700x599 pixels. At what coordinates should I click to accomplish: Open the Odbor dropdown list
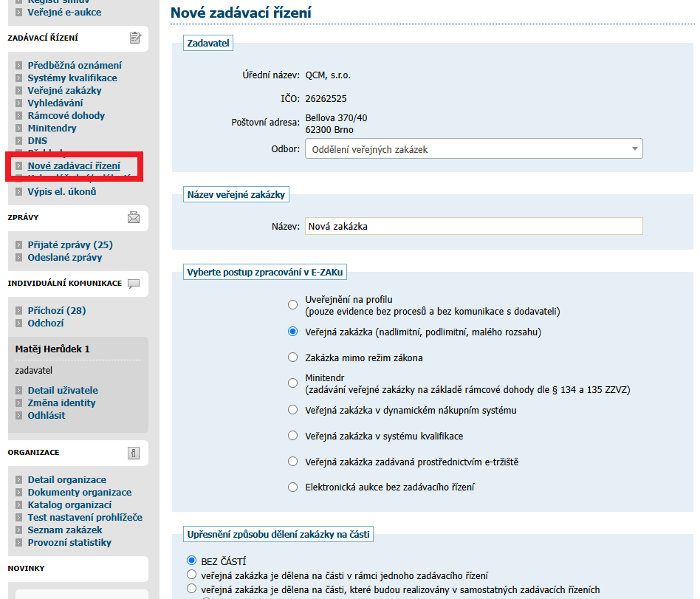473,149
